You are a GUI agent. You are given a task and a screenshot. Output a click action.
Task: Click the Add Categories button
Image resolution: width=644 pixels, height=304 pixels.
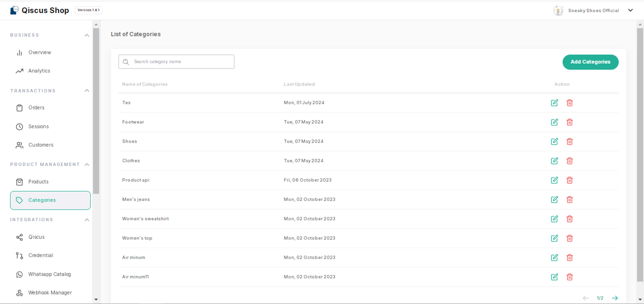590,62
